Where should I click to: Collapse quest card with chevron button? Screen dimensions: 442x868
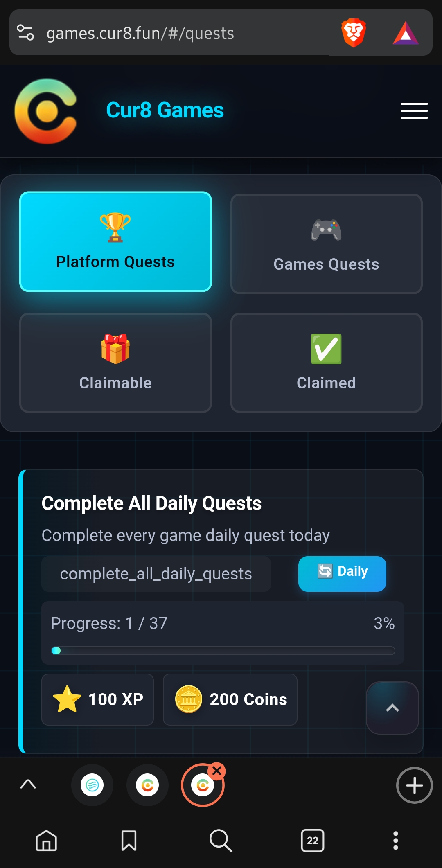coord(392,708)
